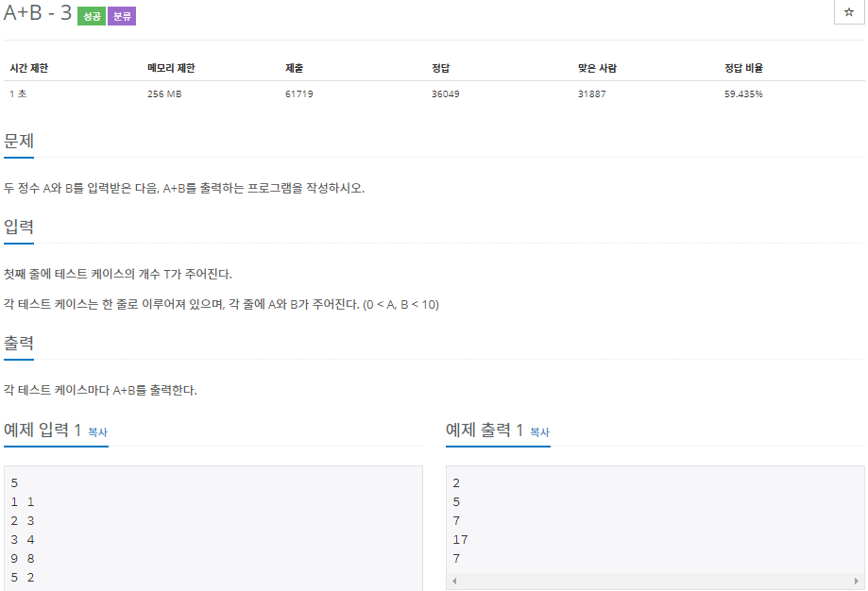Click the horizontal scrollbar track under example output
This screenshot has width=868, height=591.
click(655, 581)
